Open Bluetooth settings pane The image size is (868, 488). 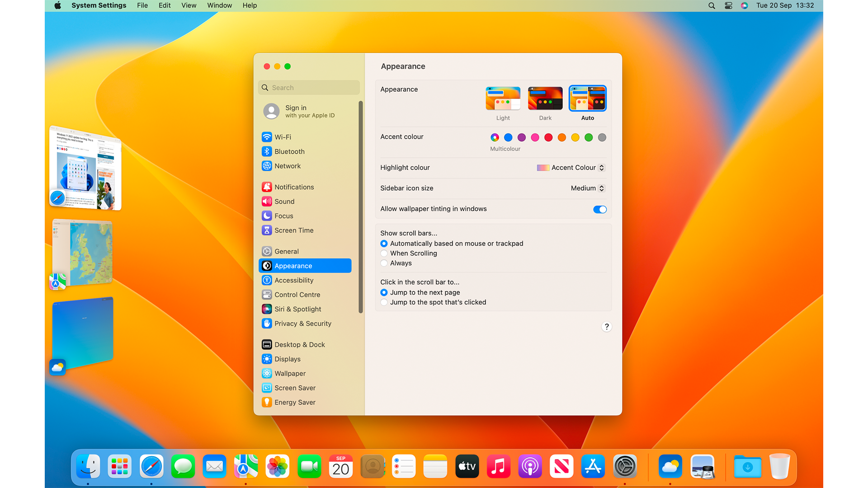coord(289,151)
